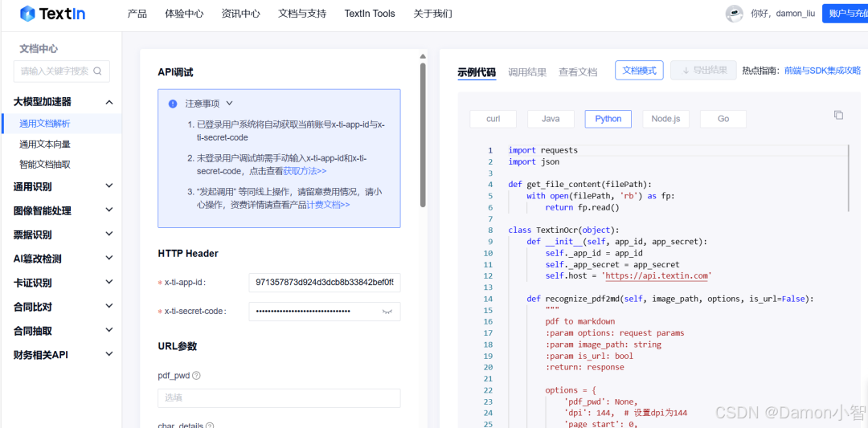Click the TextIn logo
The width and height of the screenshot is (868, 428).
tap(52, 14)
